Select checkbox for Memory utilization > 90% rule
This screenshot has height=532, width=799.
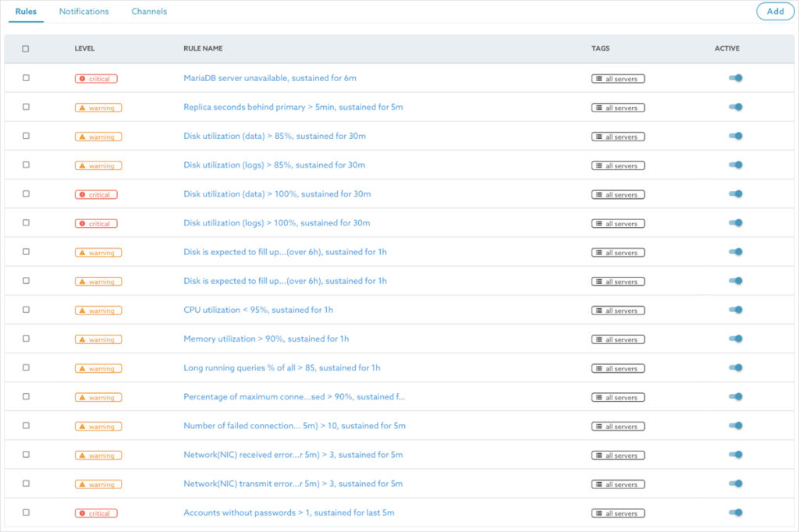26,339
